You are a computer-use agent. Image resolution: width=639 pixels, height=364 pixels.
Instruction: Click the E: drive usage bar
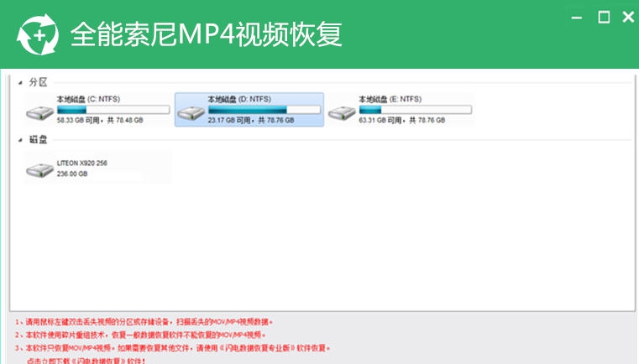point(416,110)
